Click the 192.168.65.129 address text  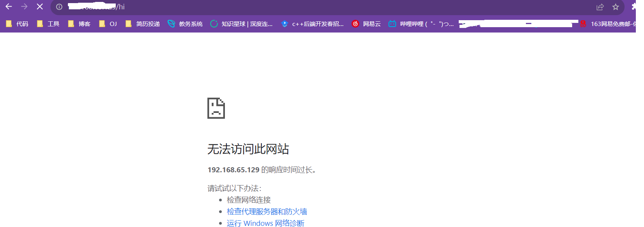(x=233, y=170)
